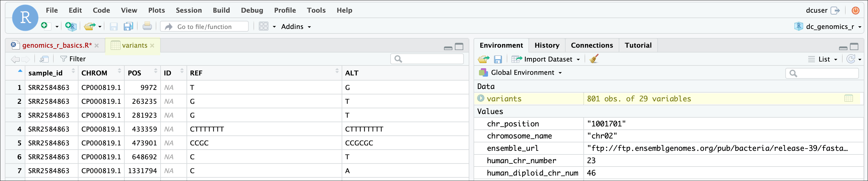Open the View menu

129,11
